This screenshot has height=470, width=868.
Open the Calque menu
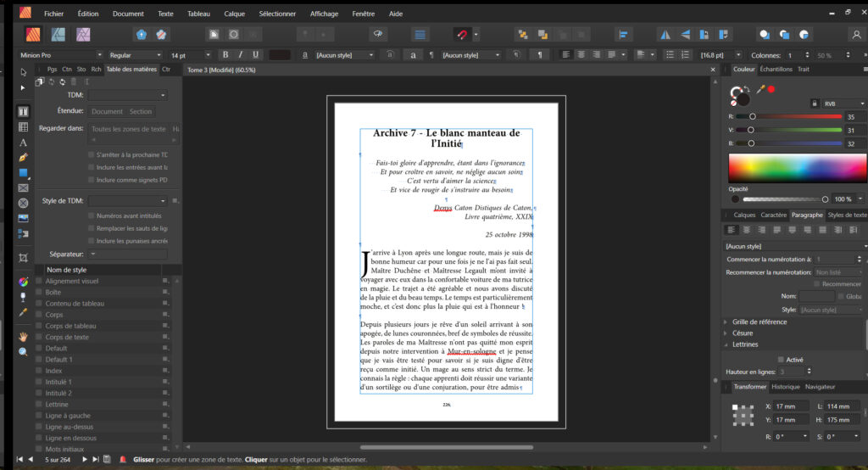[x=234, y=14]
